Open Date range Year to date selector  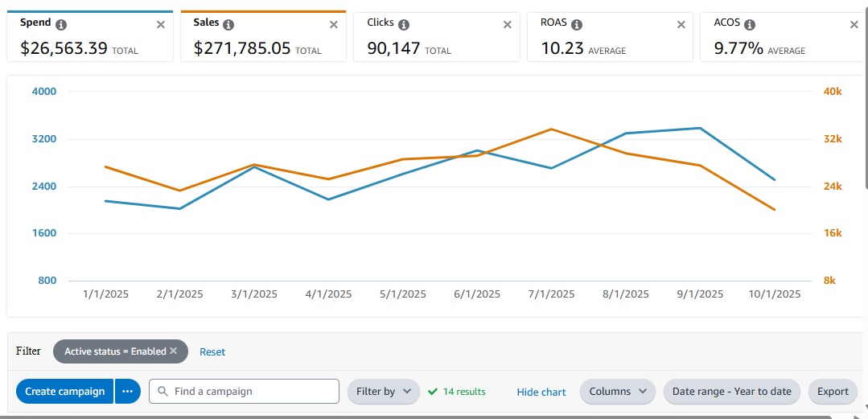(731, 392)
